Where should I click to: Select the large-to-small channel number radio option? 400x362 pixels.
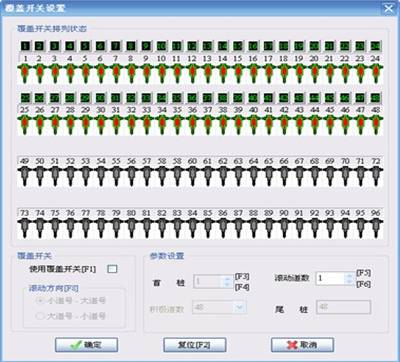(x=40, y=316)
